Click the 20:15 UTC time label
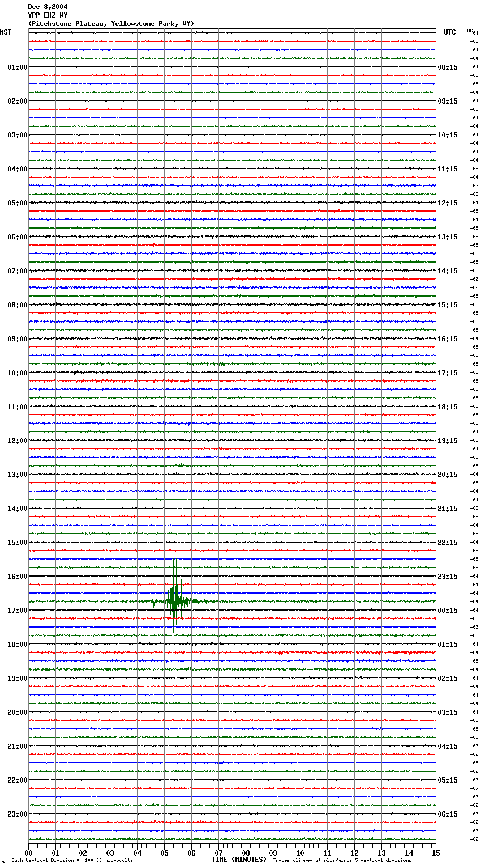 448,475
